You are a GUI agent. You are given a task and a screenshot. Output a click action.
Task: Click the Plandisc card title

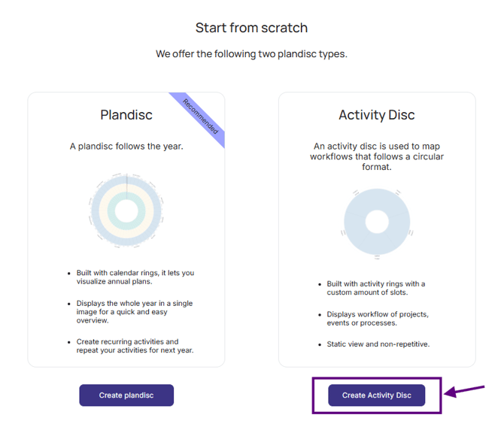click(126, 115)
